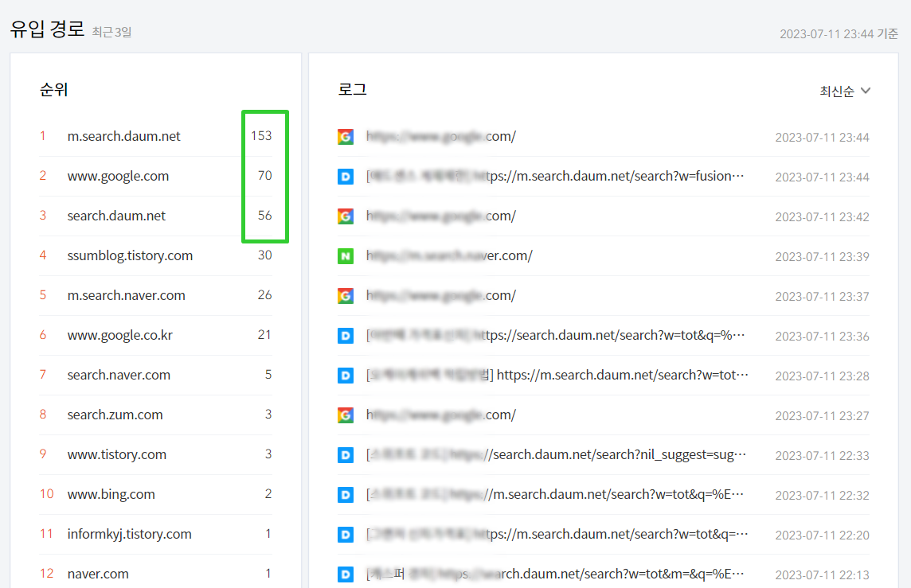Click Daum icon in 23:44 log entry

346,177
